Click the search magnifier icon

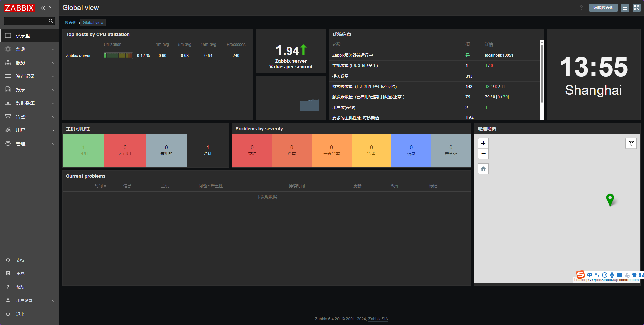point(51,21)
